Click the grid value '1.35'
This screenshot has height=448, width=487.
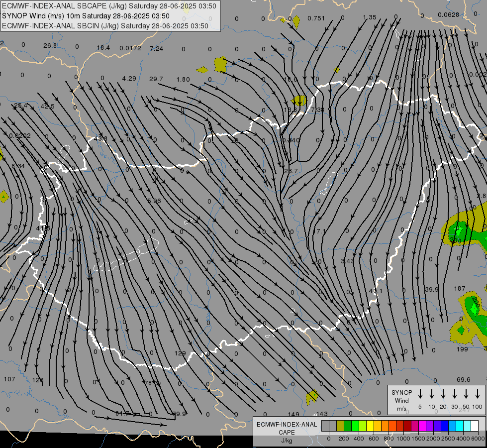pos(370,17)
